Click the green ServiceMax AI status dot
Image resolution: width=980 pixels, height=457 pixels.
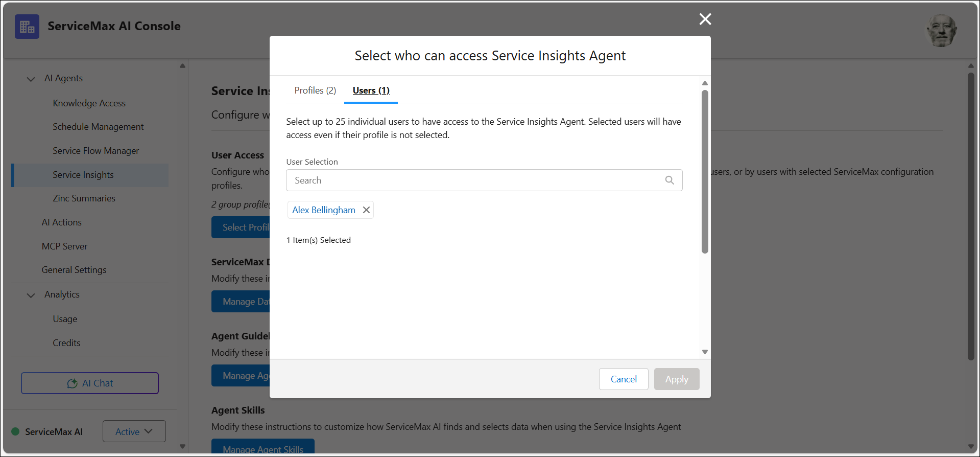tap(15, 431)
